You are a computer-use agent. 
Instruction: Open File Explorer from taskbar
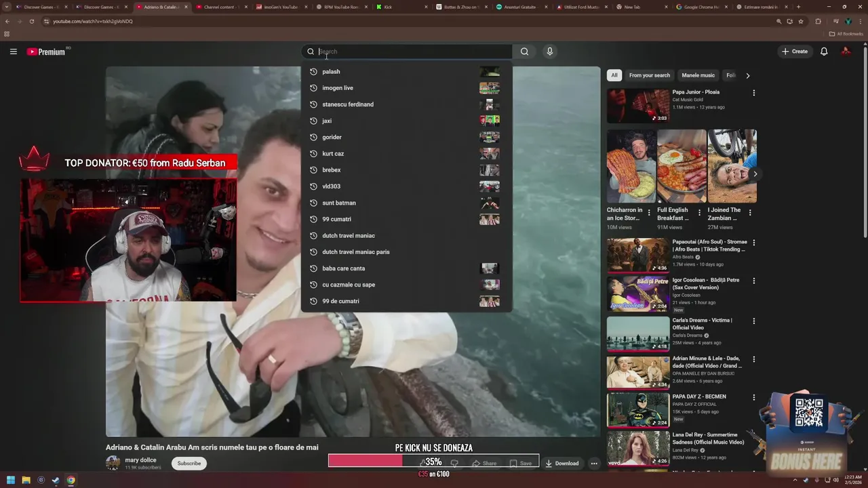26,481
